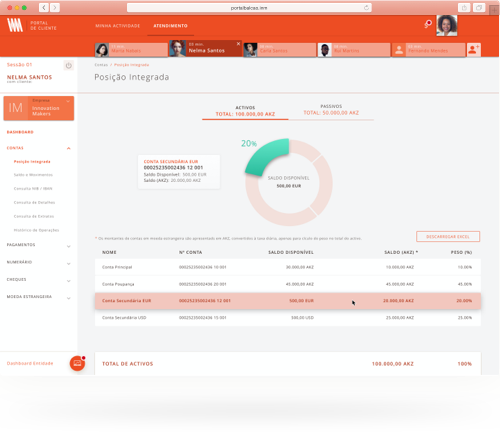The height and width of the screenshot is (432, 500).
Task: Add a new client session
Action: pyautogui.click(x=473, y=50)
